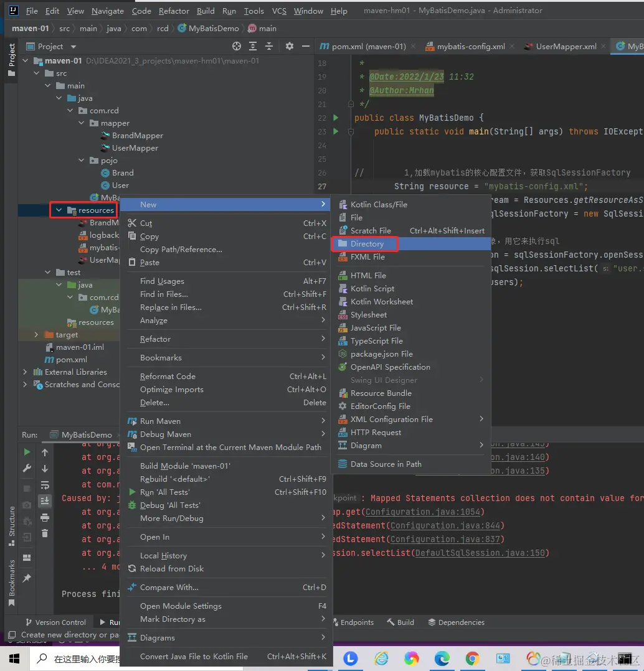Screen dimensions: 644x671
Task: Open Microsoft Edge from the taskbar
Action: pyautogui.click(x=442, y=659)
